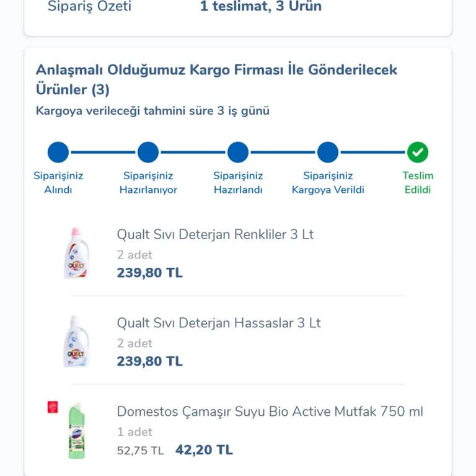
Task: Click the 1 teslimat, 3 Ürün summary
Action: coord(260,7)
